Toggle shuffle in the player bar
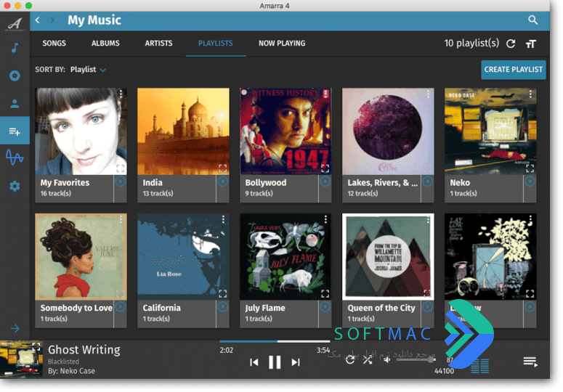This screenshot has height=392, width=563. [x=368, y=360]
